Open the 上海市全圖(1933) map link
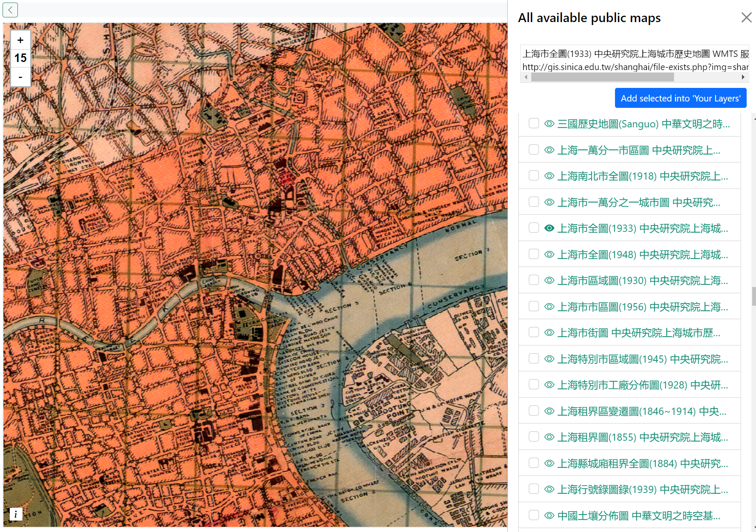The width and height of the screenshot is (756, 532). click(x=643, y=228)
